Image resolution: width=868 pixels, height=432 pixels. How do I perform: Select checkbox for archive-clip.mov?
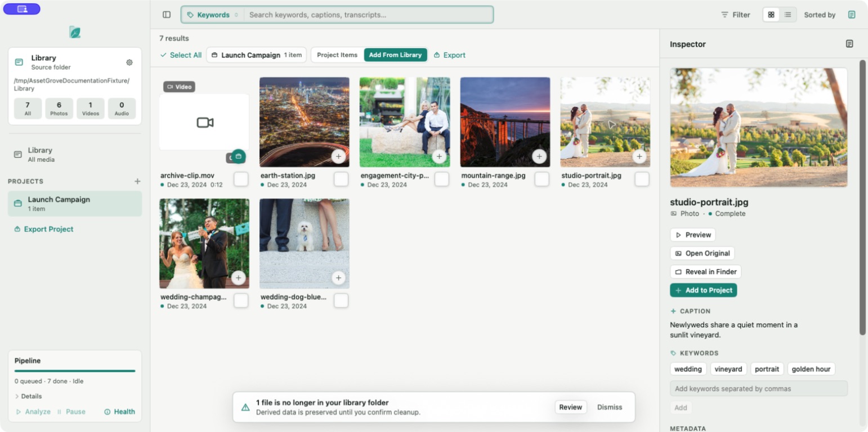241,179
